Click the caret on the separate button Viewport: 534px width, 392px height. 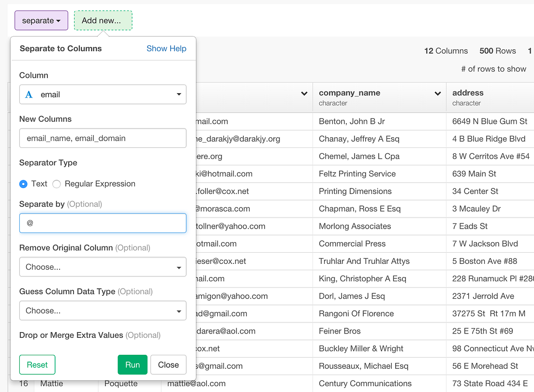[57, 20]
